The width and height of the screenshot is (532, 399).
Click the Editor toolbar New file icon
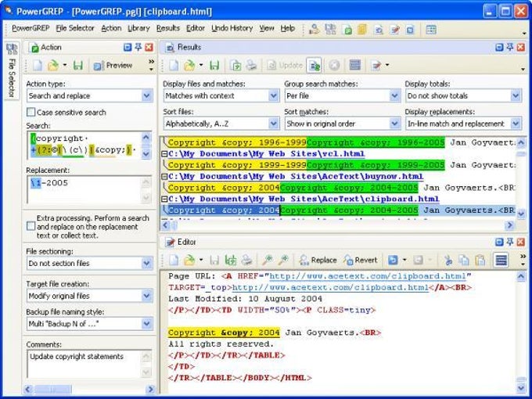click(174, 261)
